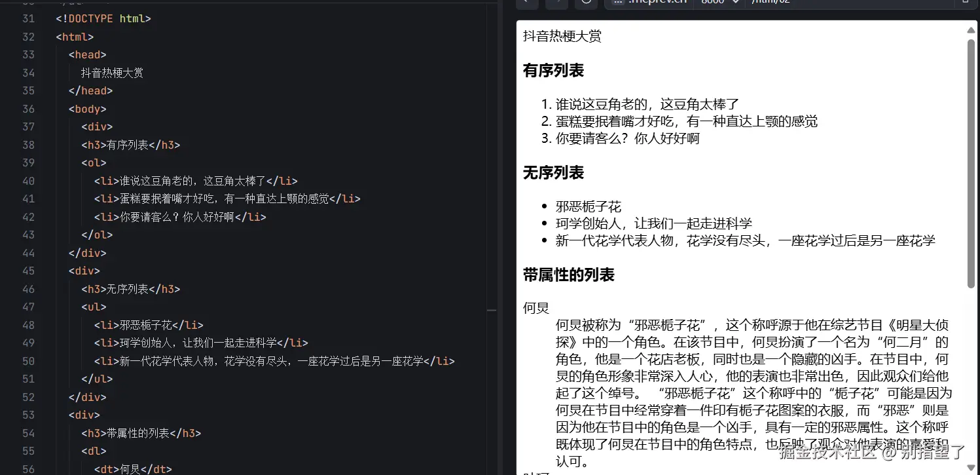This screenshot has width=980, height=475.
Task: Click preview item 谁说这豆角老的，这豆角太棒了
Action: 647,104
